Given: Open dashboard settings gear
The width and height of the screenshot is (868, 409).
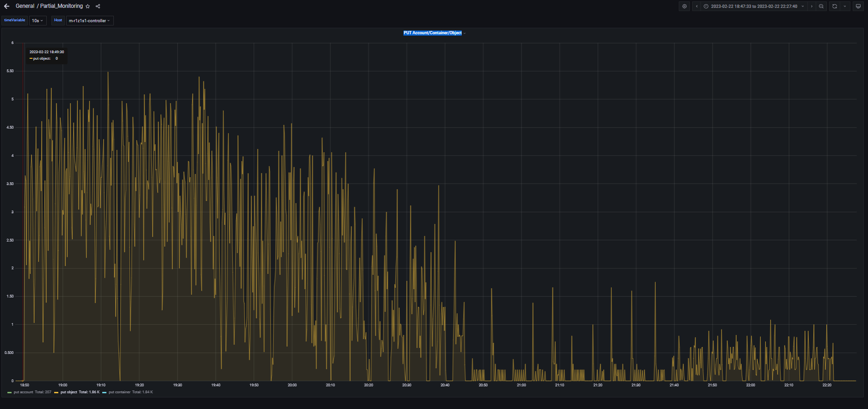Looking at the screenshot, I should point(685,6).
